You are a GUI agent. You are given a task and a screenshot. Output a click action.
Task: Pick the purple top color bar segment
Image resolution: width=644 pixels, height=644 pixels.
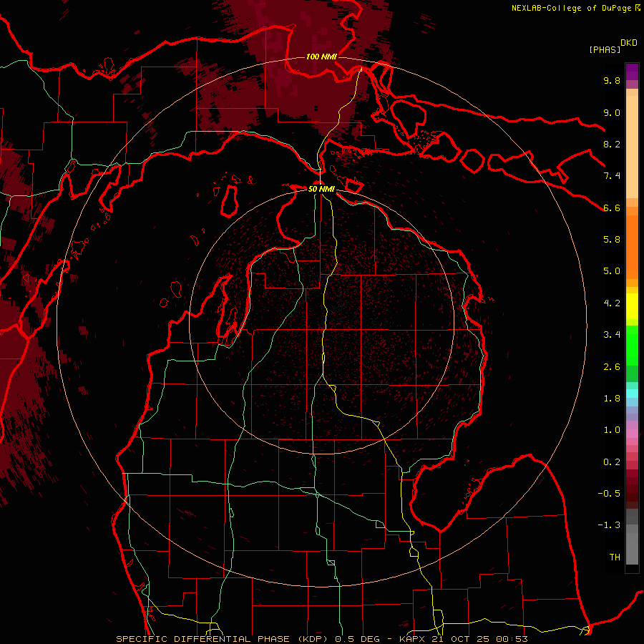pos(632,72)
